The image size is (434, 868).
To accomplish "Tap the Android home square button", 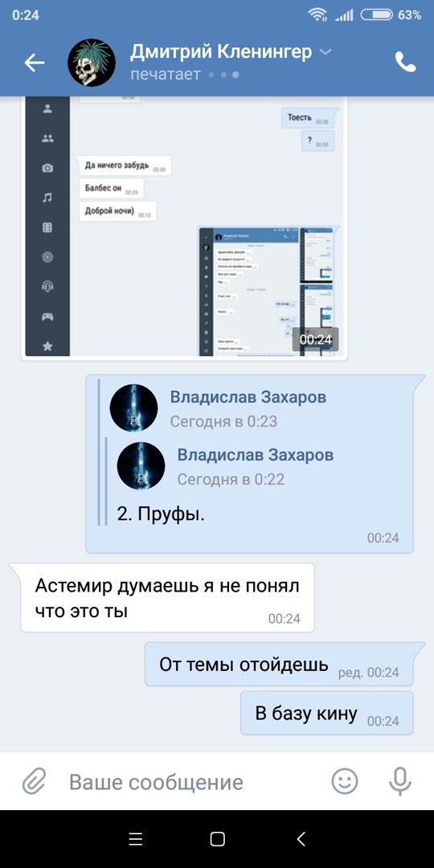I will pyautogui.click(x=218, y=839).
